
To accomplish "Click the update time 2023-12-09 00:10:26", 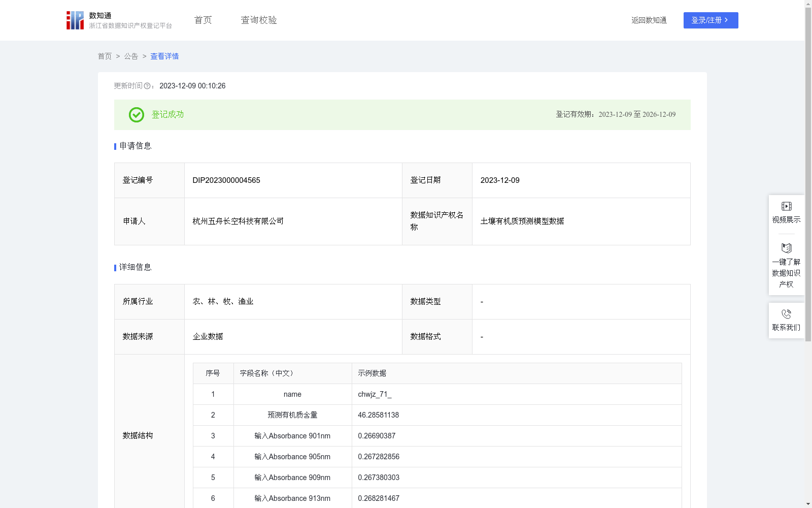I will tap(192, 86).
